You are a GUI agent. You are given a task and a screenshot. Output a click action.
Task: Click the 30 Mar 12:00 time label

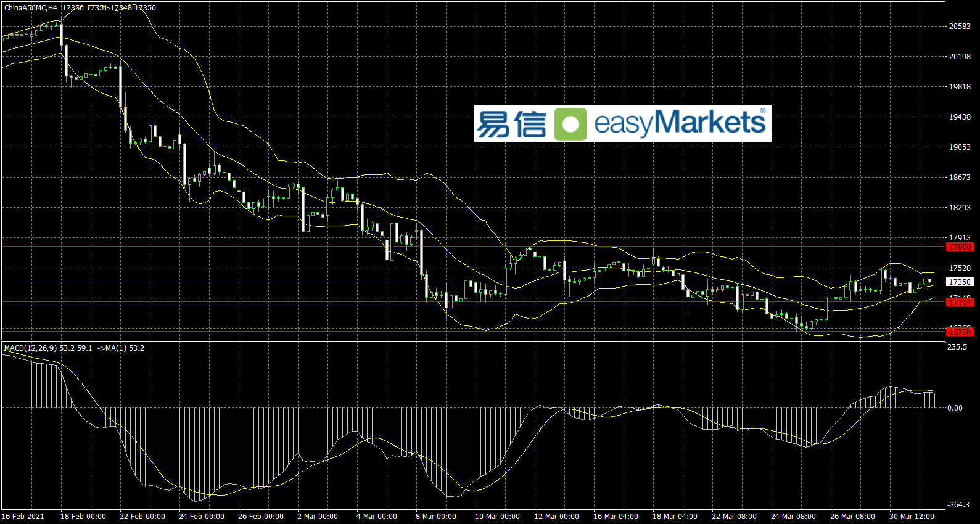coord(912,517)
